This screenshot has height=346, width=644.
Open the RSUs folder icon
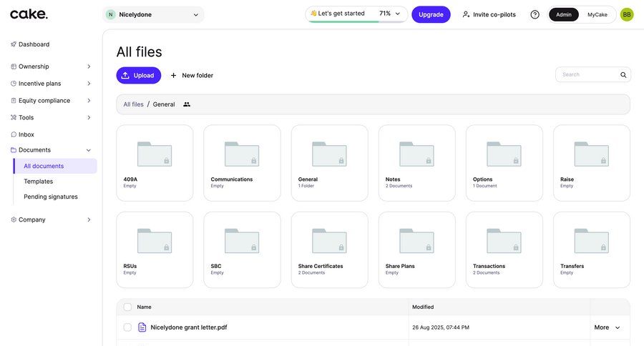click(x=155, y=241)
